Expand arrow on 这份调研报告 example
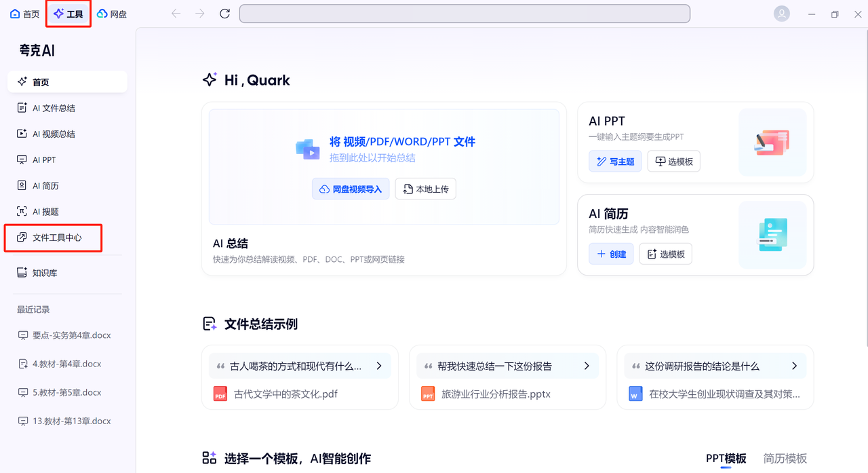Screen dimensions: 868x473 tap(794, 366)
